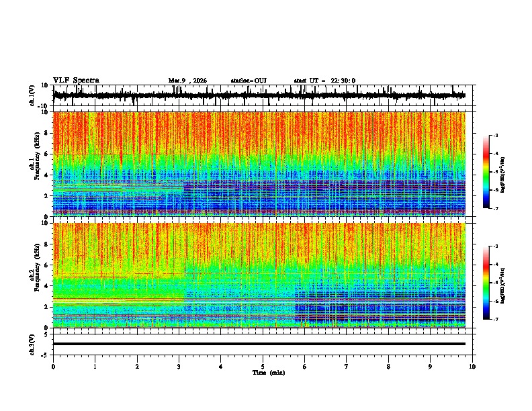The image size is (532, 411).
Task: Click the "4" kHz tick on ch.2 frequency axis
Action: coord(46,286)
